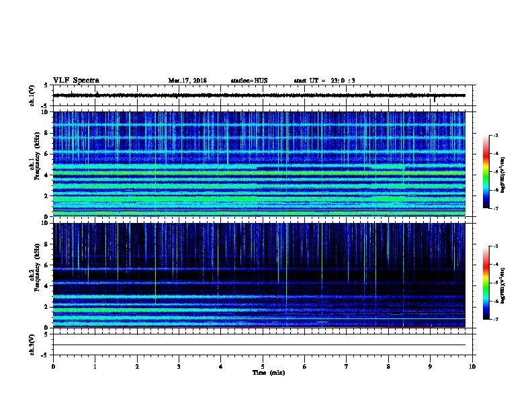The width and height of the screenshot is (532, 411).
Task: Click the time axis tick label "1"
Action: click(95, 367)
